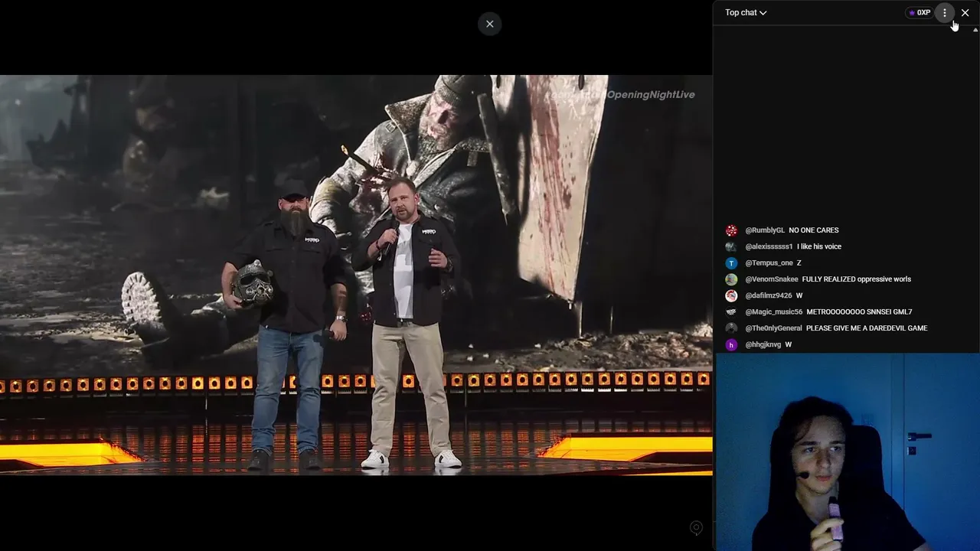Select the "NO ONE CARES" chat message
The image size is (980, 551).
813,230
